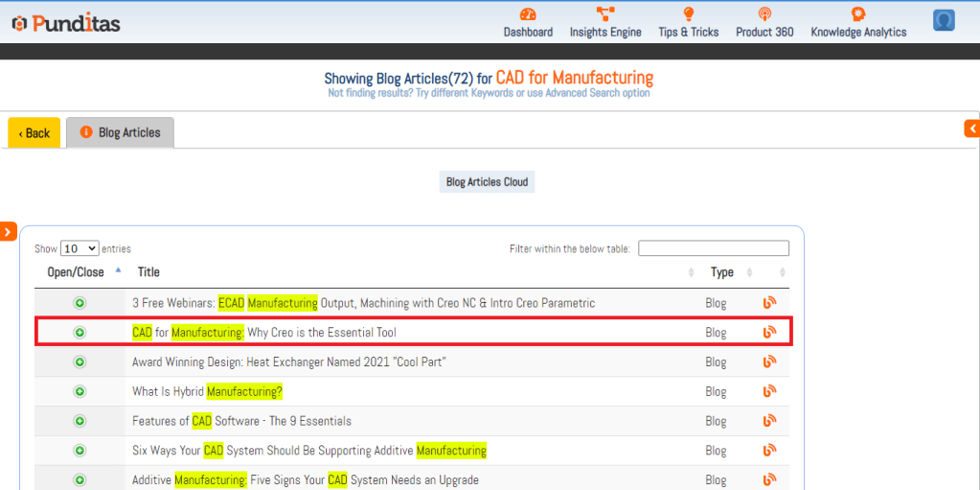Click the Blog Articles Cloud button
The image size is (980, 490).
click(x=487, y=182)
